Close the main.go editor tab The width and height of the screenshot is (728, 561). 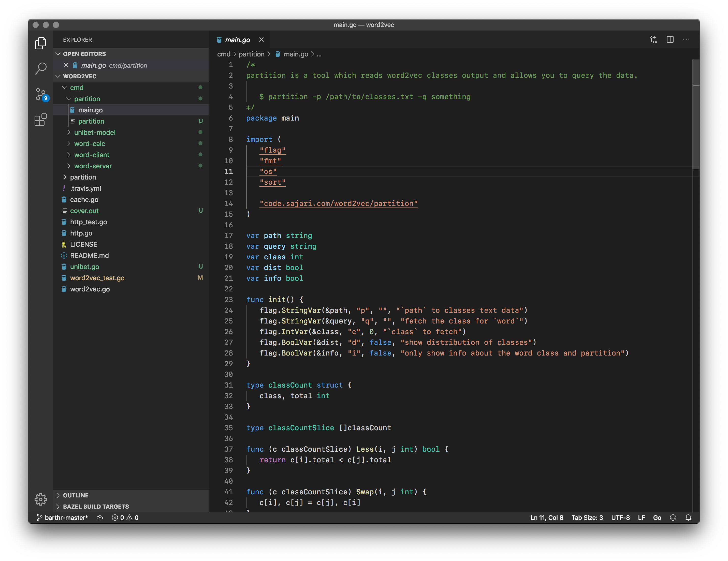point(262,40)
